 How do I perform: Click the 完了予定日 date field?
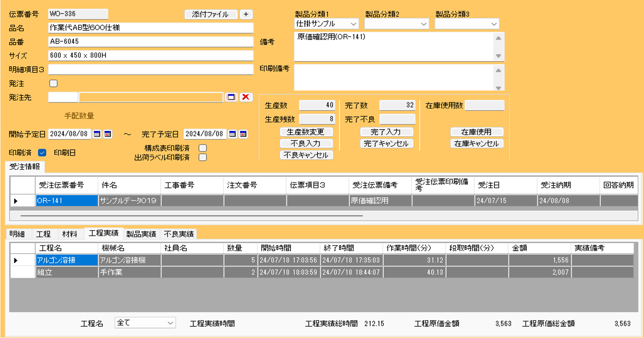point(205,134)
